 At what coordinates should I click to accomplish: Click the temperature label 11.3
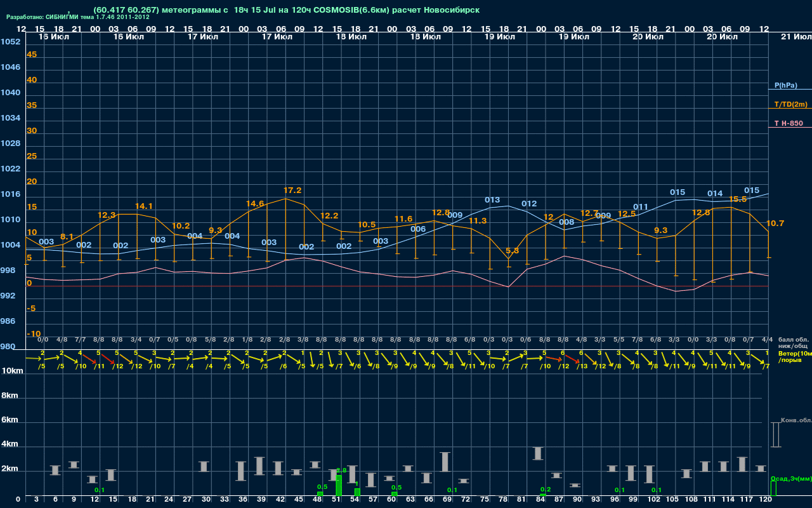click(x=478, y=220)
